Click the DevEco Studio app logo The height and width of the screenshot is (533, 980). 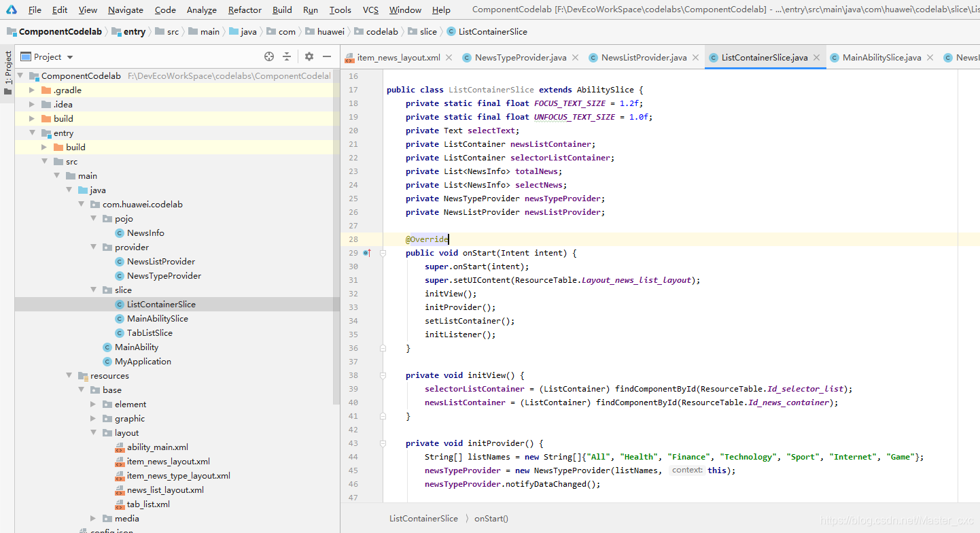(x=12, y=10)
